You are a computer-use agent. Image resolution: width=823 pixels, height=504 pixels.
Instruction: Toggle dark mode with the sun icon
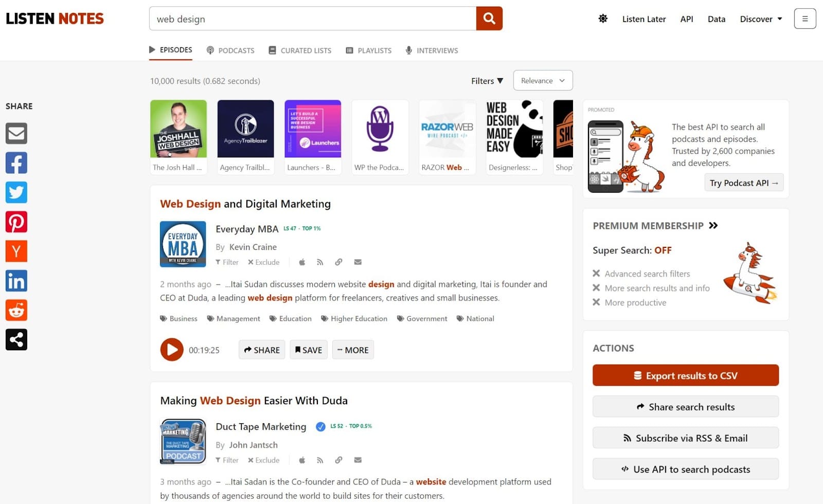click(x=603, y=19)
